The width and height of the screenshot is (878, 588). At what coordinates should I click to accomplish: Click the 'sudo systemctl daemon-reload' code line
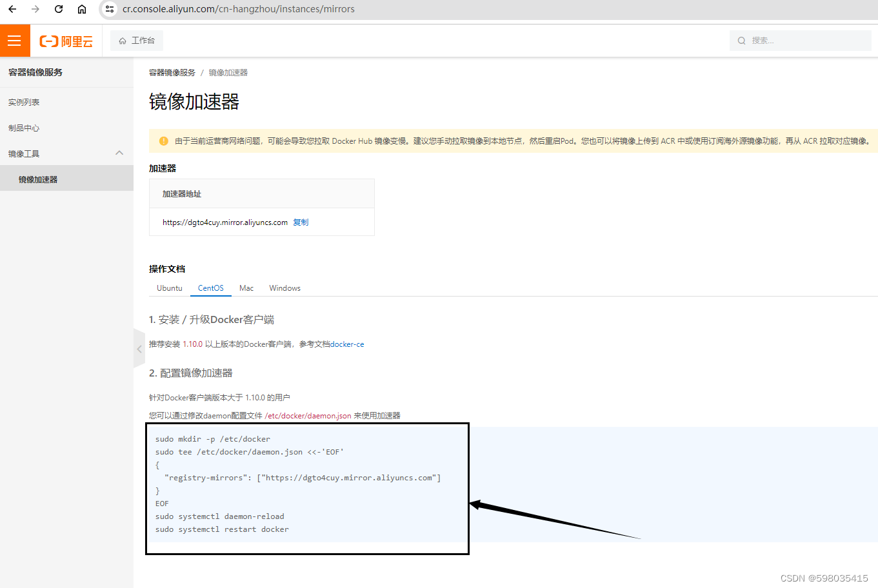[x=219, y=516]
